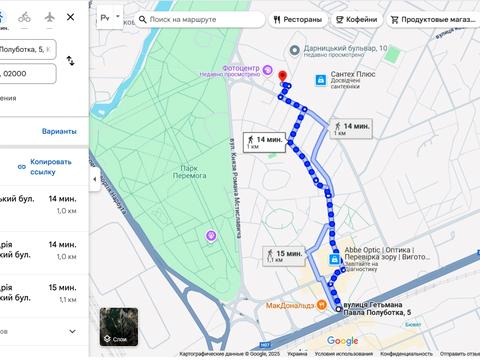Click the Фотоцентр purple marker
This screenshot has height=360, width=480.
(x=267, y=70)
